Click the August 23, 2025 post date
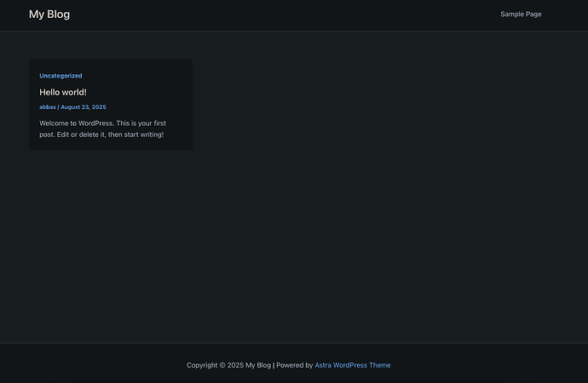This screenshot has width=588, height=383. point(84,107)
